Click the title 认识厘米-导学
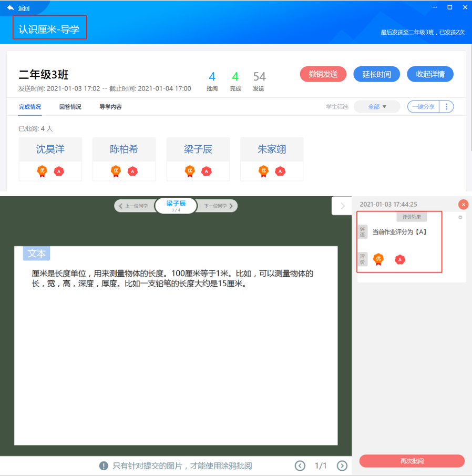Image resolution: width=472 pixels, height=476 pixels. pos(49,29)
